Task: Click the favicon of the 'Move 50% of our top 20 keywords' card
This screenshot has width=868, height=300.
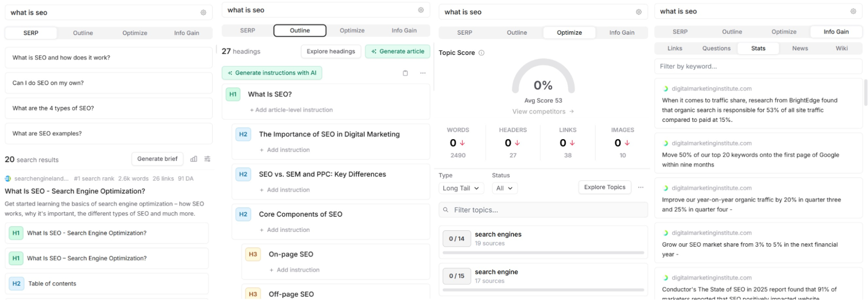Action: click(x=665, y=143)
